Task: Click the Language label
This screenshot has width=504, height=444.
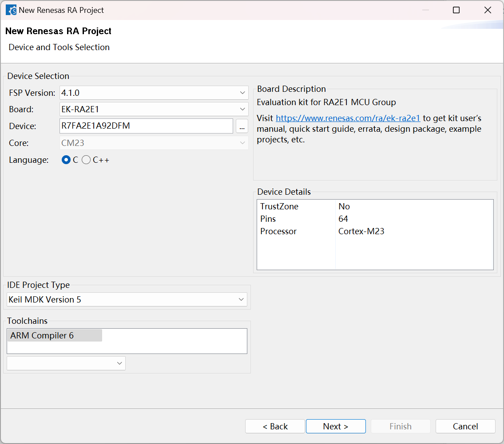Action: [x=28, y=160]
